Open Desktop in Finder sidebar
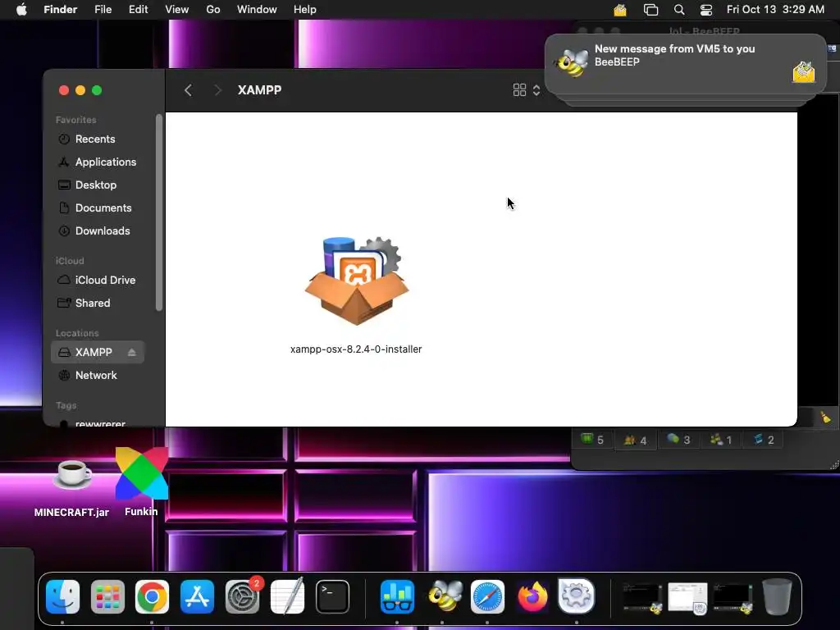The width and height of the screenshot is (840, 630). [98, 185]
